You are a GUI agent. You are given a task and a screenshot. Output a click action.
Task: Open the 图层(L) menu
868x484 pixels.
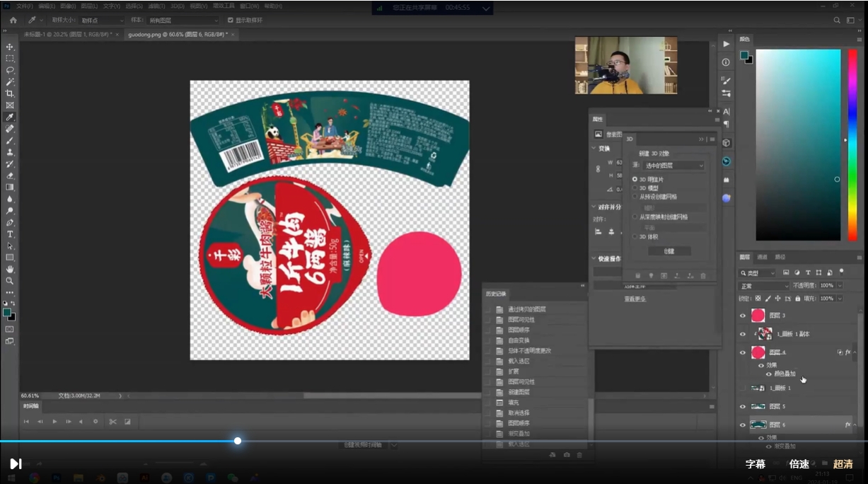click(89, 6)
